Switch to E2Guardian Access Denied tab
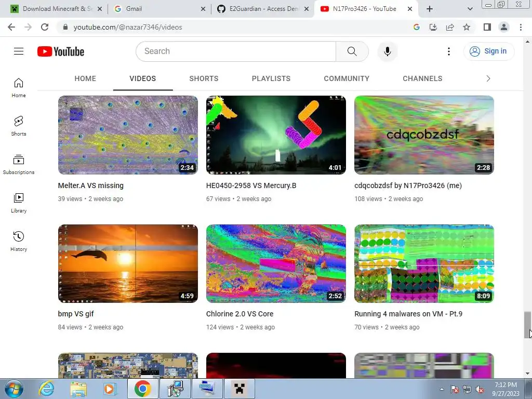Viewport: 532px width, 399px height. pyautogui.click(x=263, y=9)
